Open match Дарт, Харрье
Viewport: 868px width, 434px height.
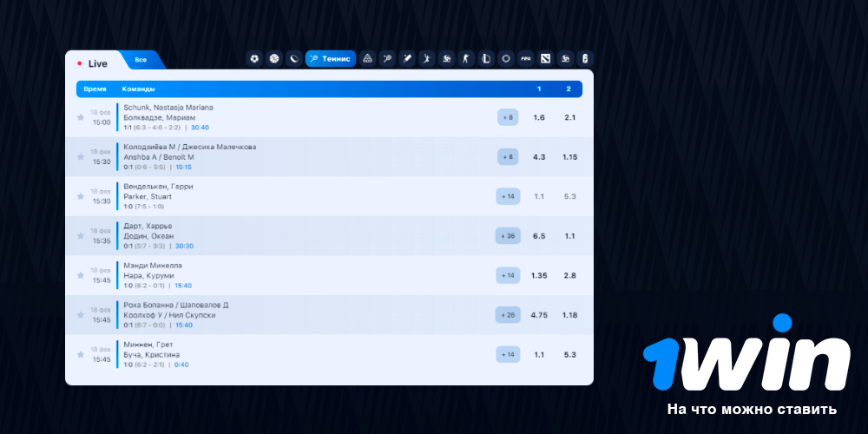point(148,226)
